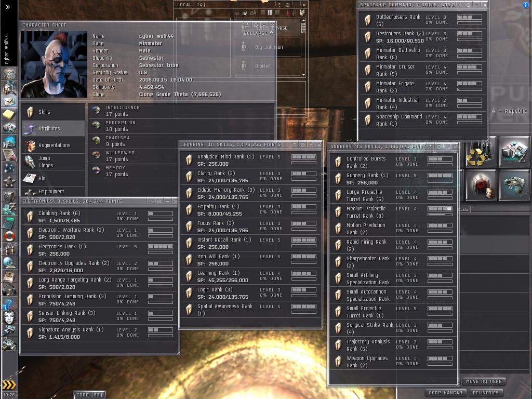Screen dimensions: 532x399
Task: Click the blue question mark info icon
Action: click(x=9, y=303)
